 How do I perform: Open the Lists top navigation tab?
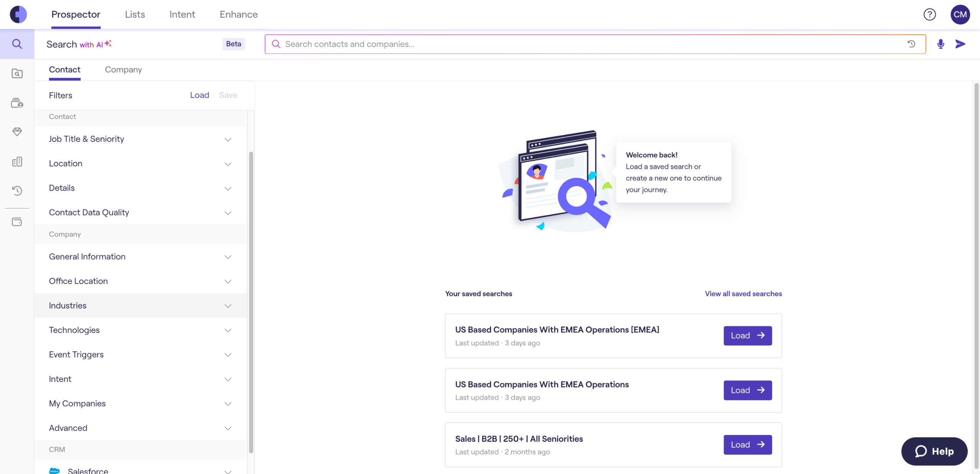pyautogui.click(x=135, y=15)
